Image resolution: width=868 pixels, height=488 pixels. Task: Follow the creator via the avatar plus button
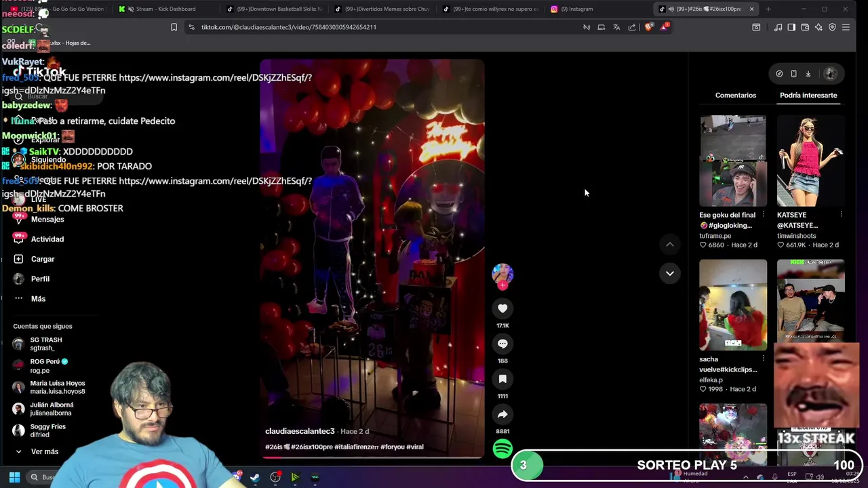click(502, 285)
